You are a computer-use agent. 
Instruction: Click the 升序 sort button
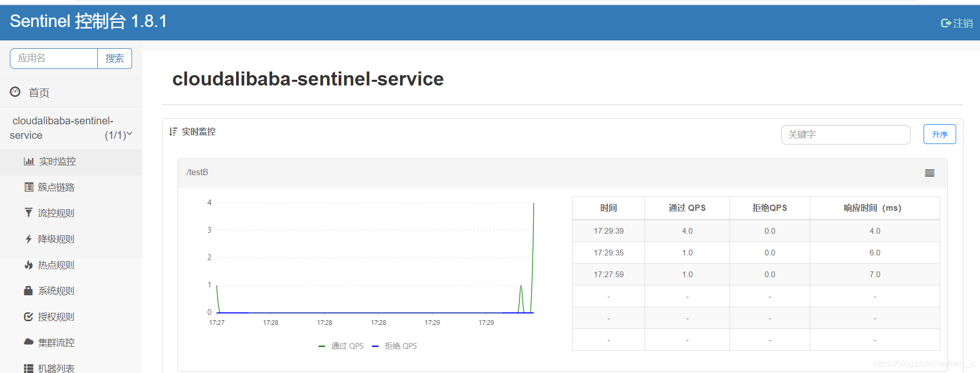pyautogui.click(x=940, y=134)
